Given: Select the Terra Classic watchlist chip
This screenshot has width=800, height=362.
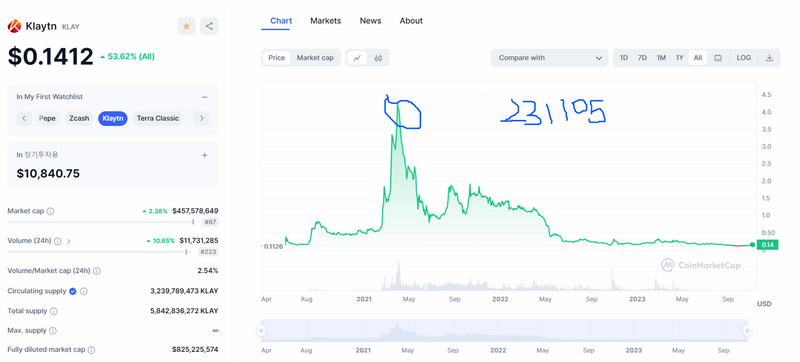Looking at the screenshot, I should coord(157,118).
